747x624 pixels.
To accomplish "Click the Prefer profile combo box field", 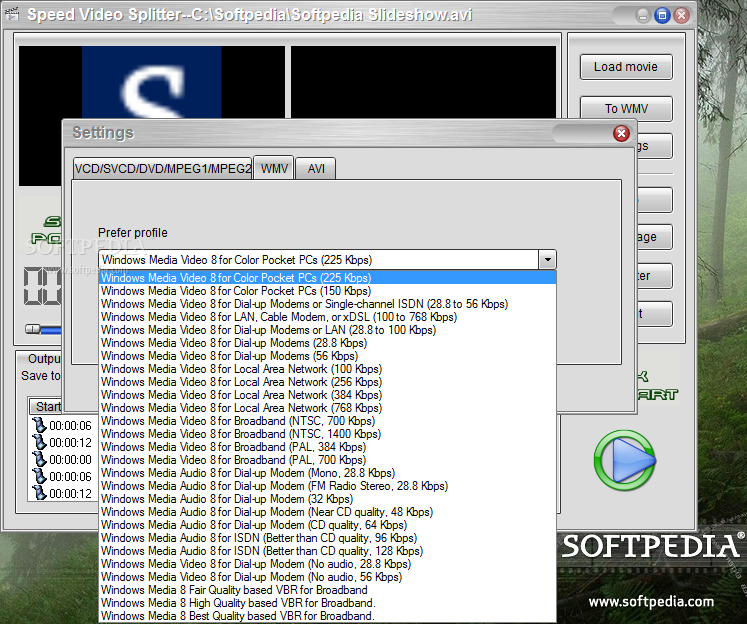I will click(319, 260).
